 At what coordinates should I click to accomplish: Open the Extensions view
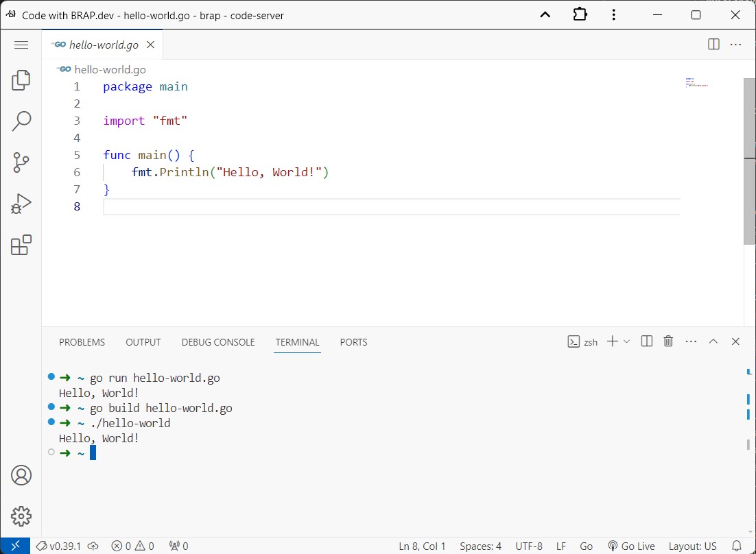tap(21, 245)
